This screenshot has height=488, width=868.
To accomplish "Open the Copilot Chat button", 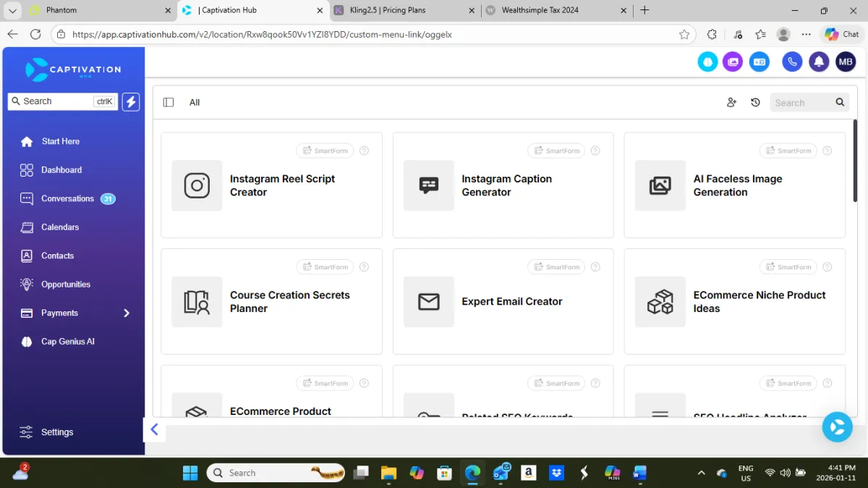I will point(842,34).
